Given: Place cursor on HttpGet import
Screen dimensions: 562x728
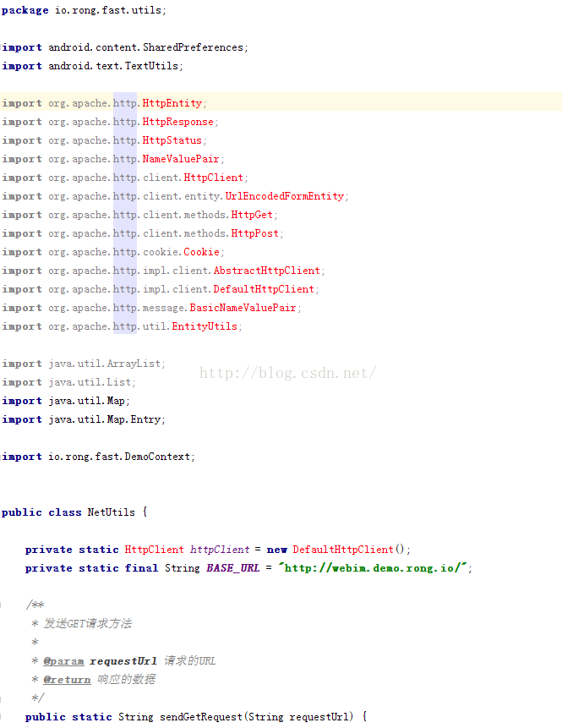Looking at the screenshot, I should 252,215.
